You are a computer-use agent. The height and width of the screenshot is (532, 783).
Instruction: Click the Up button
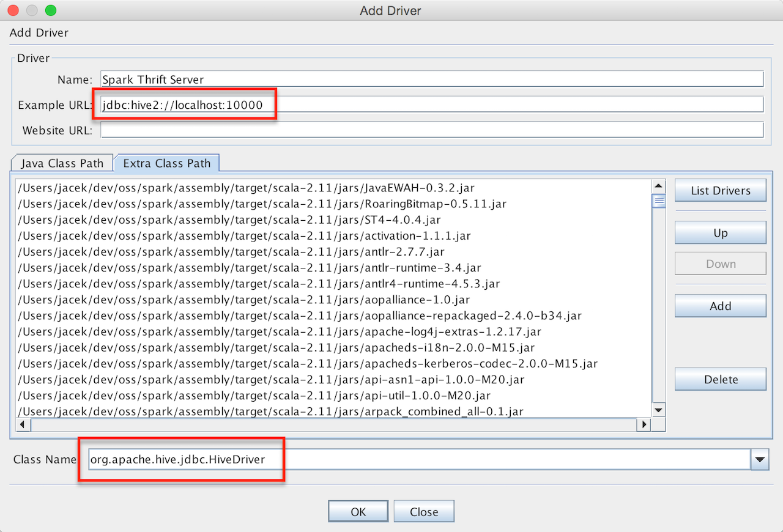(720, 233)
